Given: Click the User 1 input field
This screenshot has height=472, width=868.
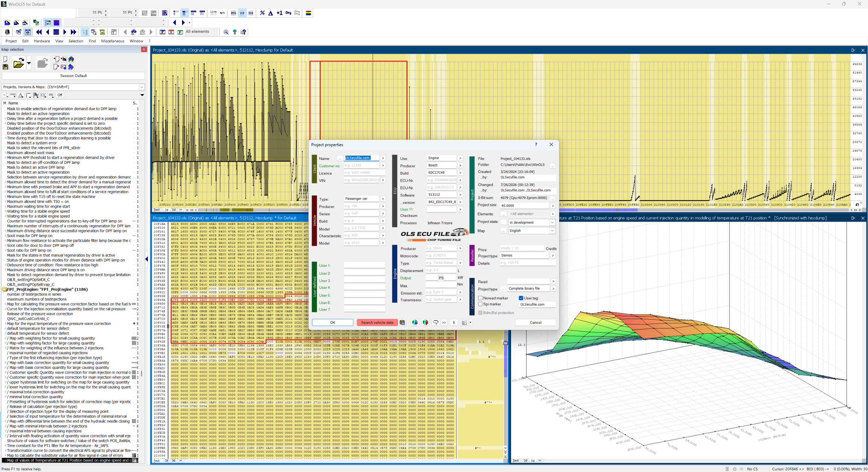Looking at the screenshot, I should pyautogui.click(x=364, y=265).
